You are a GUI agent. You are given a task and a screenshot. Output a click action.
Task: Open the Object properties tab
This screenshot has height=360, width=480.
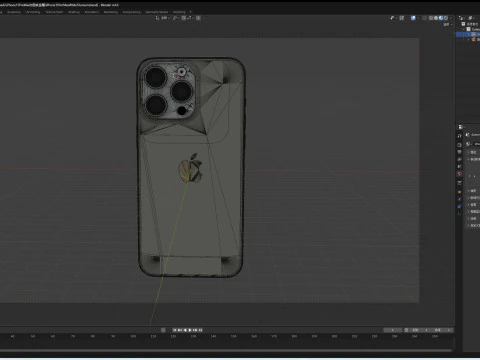point(459,192)
